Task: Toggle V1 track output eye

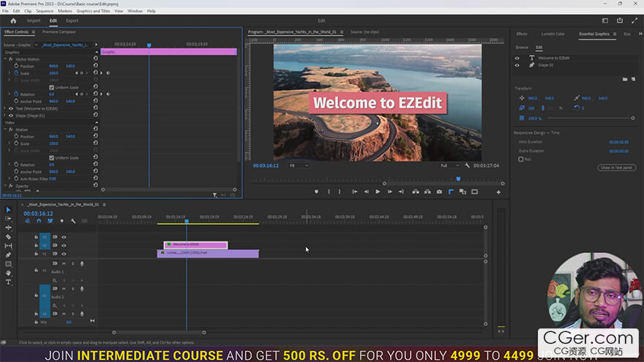Action: coord(64,254)
